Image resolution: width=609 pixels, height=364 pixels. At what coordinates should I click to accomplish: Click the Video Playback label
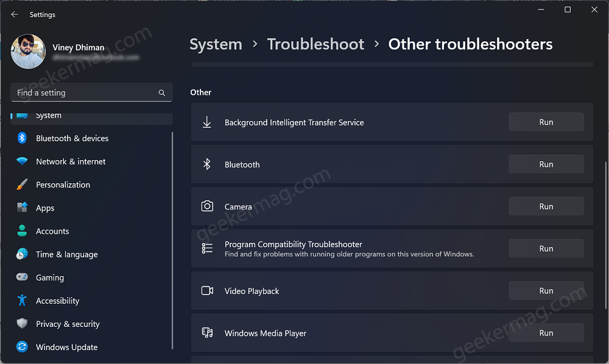click(x=252, y=291)
